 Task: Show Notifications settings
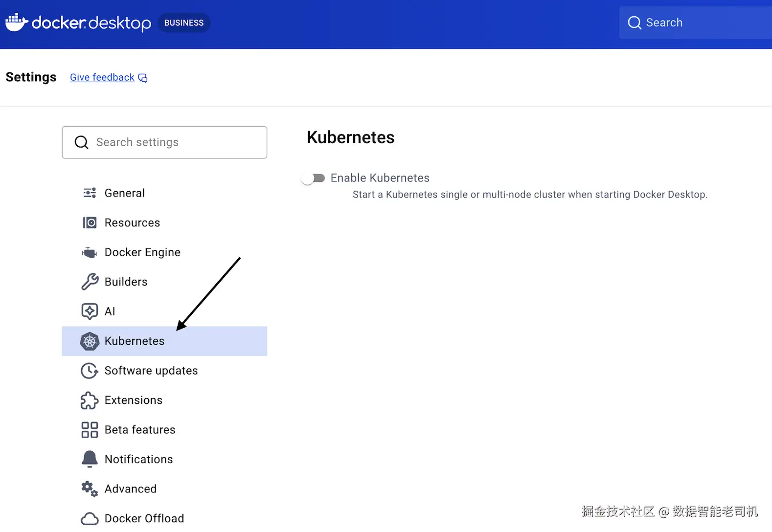point(164,459)
